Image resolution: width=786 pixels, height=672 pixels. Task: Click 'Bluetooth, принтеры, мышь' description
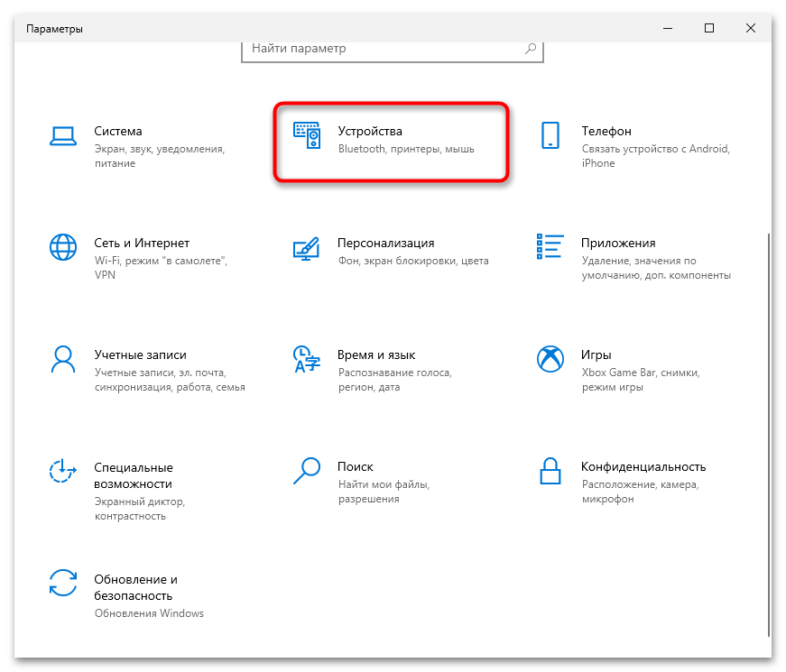tap(406, 149)
